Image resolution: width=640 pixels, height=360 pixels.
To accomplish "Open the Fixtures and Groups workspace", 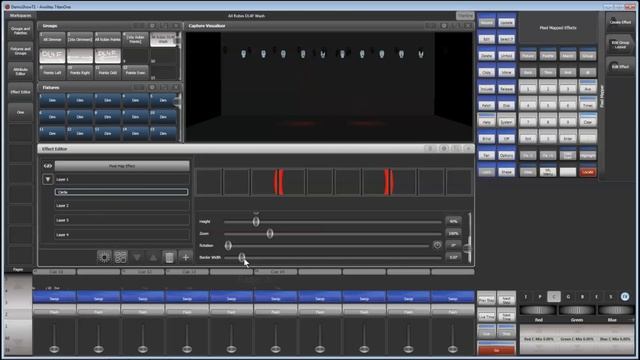I will [20, 51].
